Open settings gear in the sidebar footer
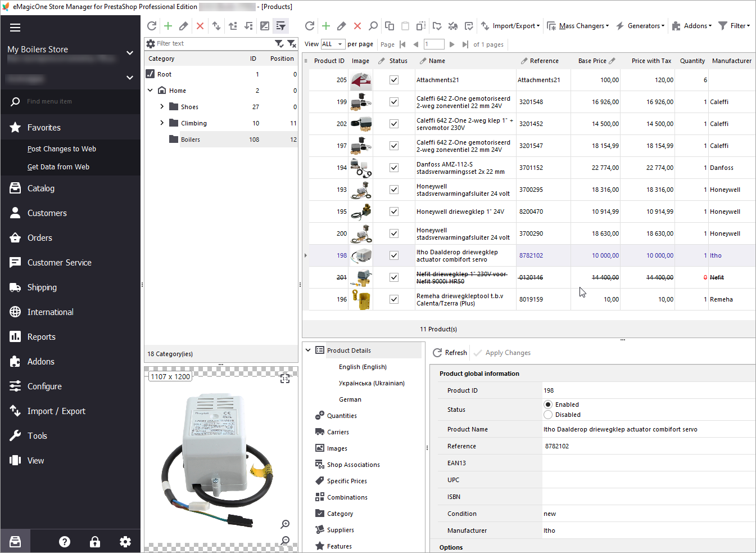The height and width of the screenshot is (553, 756). point(125,542)
